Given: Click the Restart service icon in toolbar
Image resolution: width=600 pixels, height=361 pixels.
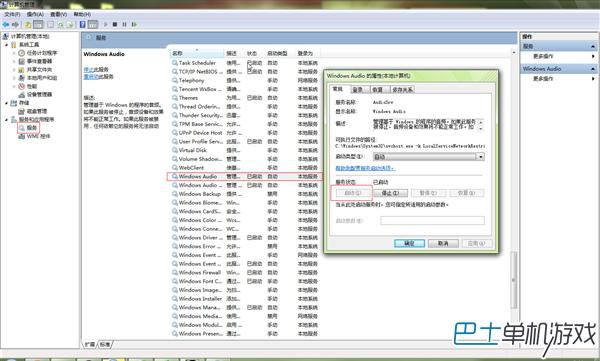Looking at the screenshot, I should (134, 25).
